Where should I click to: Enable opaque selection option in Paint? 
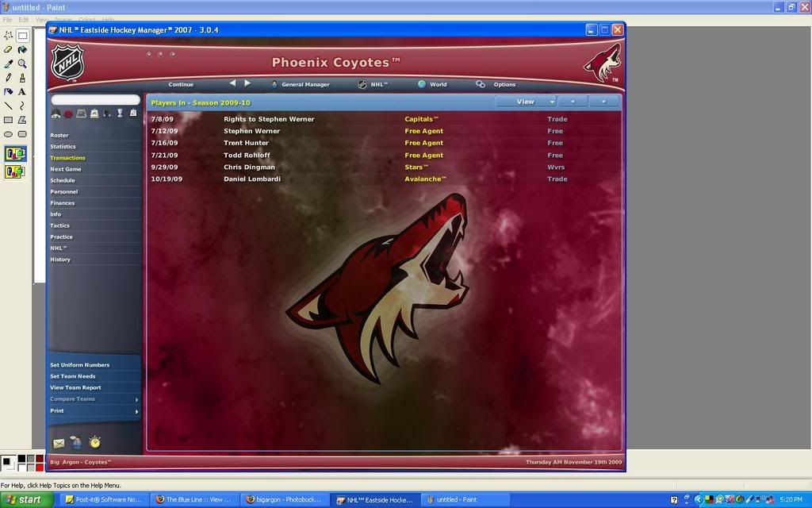click(16, 153)
